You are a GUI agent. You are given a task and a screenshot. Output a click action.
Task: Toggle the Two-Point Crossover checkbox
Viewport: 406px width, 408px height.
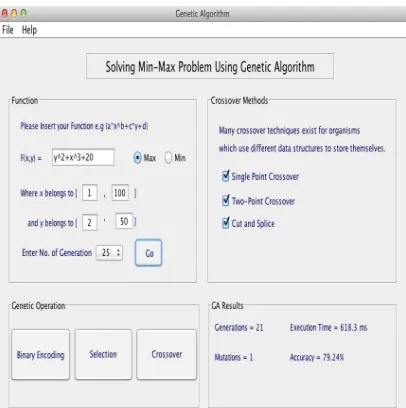(x=226, y=200)
